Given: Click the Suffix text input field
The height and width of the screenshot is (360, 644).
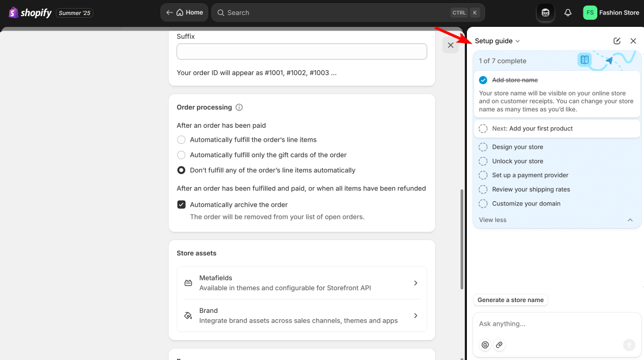Looking at the screenshot, I should click(x=302, y=52).
